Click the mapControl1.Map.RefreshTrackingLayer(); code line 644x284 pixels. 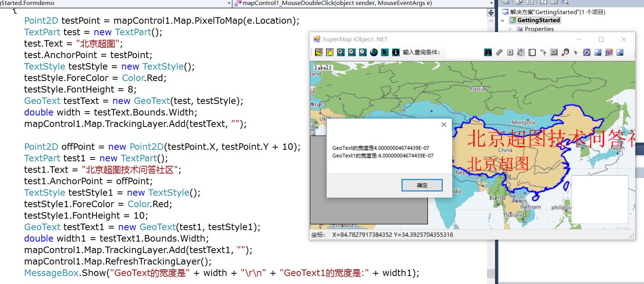coord(118,261)
